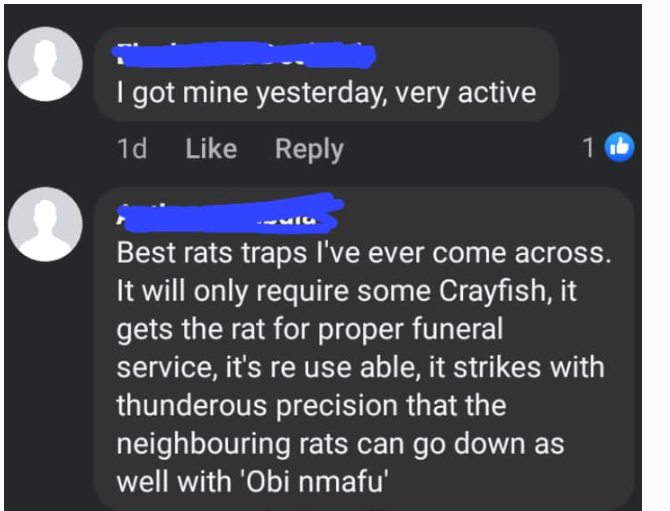Image resolution: width=670 pixels, height=511 pixels.
Task: Click the word 'Crayfish' in the comment
Action: tap(493, 291)
